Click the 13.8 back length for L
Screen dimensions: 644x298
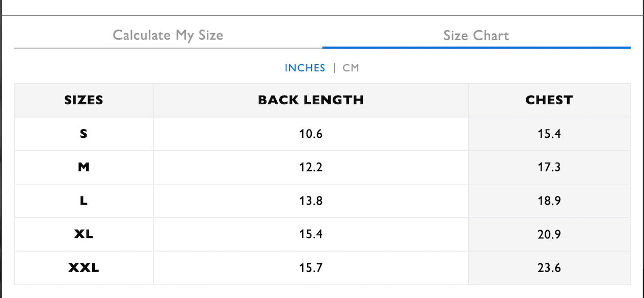pyautogui.click(x=311, y=201)
